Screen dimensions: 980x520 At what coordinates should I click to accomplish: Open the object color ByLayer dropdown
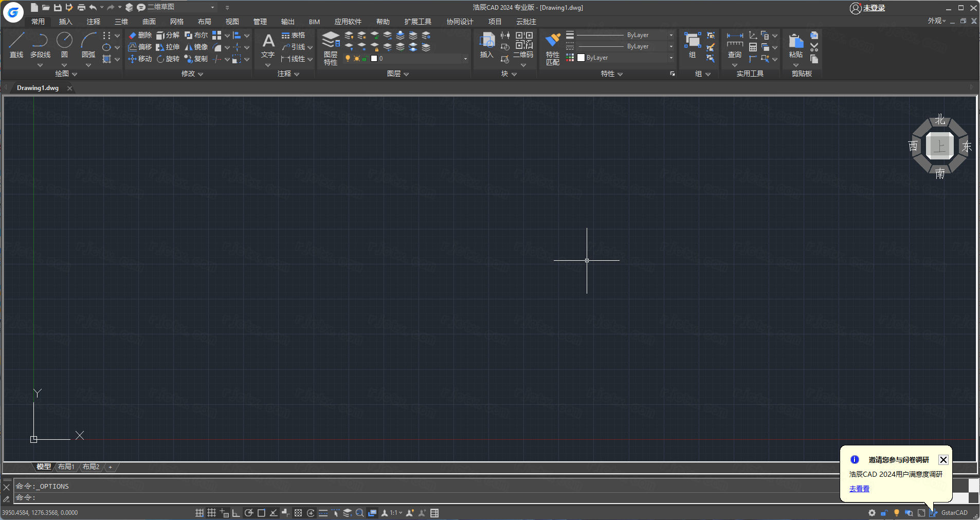670,58
